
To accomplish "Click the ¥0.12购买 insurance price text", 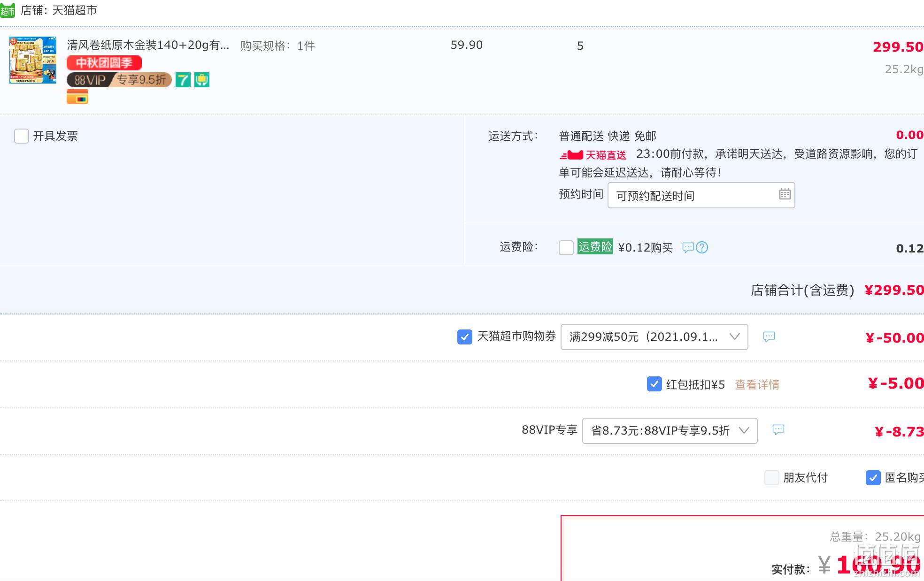I will tap(645, 248).
